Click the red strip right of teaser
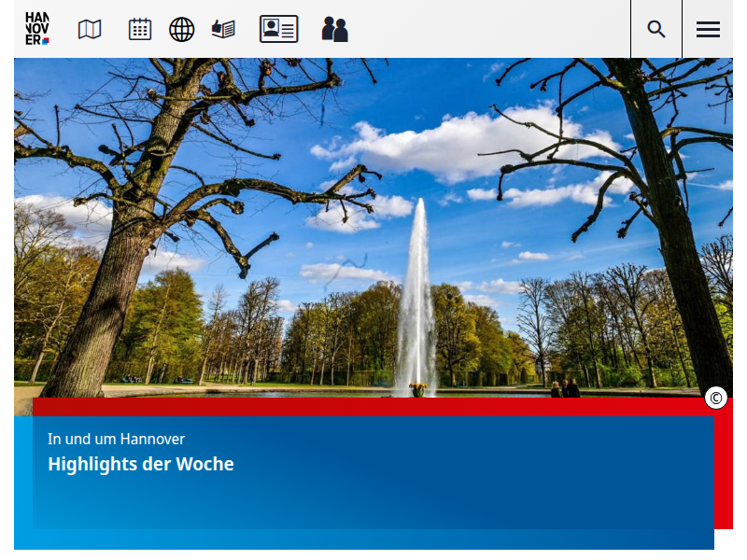Viewport: 747px width, 560px height. [724, 467]
